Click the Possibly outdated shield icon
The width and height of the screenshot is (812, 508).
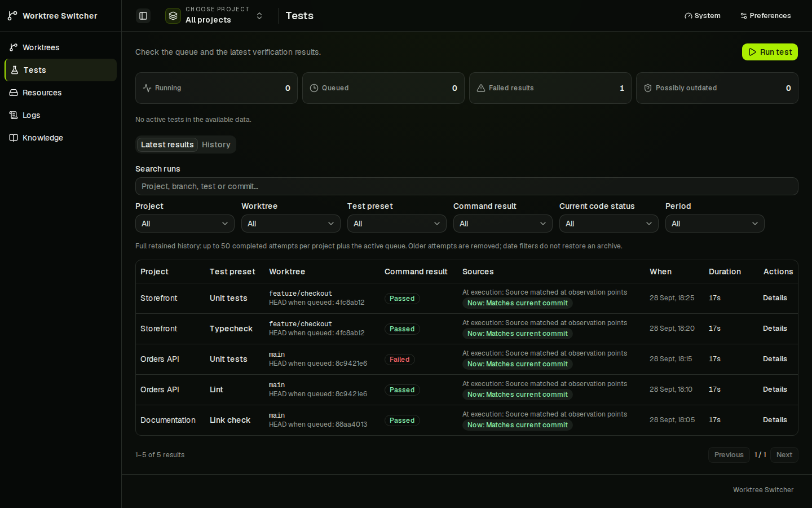pos(648,88)
